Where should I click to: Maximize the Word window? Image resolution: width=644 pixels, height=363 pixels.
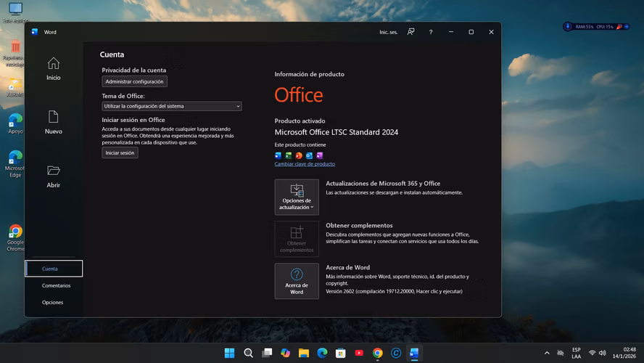pyautogui.click(x=471, y=32)
